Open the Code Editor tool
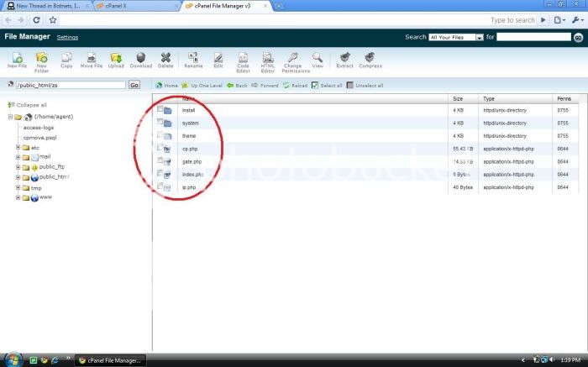The width and height of the screenshot is (588, 367). click(243, 60)
